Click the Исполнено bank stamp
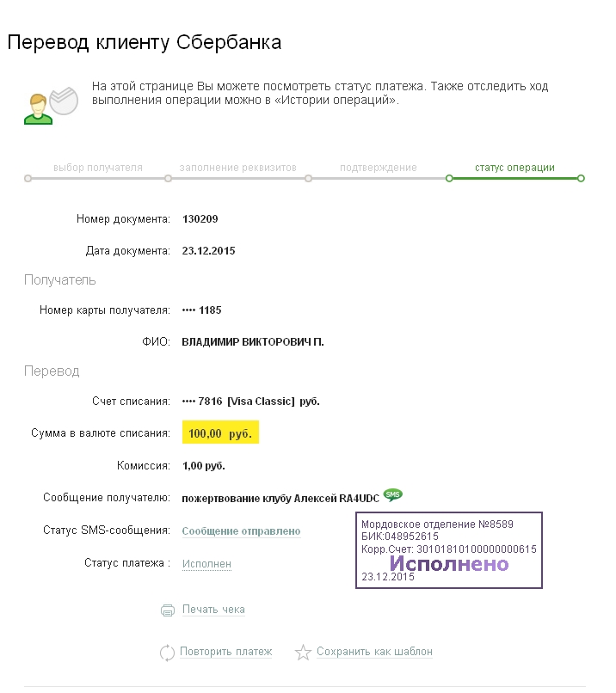Viewport: 616px width, 693px height. pyautogui.click(x=449, y=564)
